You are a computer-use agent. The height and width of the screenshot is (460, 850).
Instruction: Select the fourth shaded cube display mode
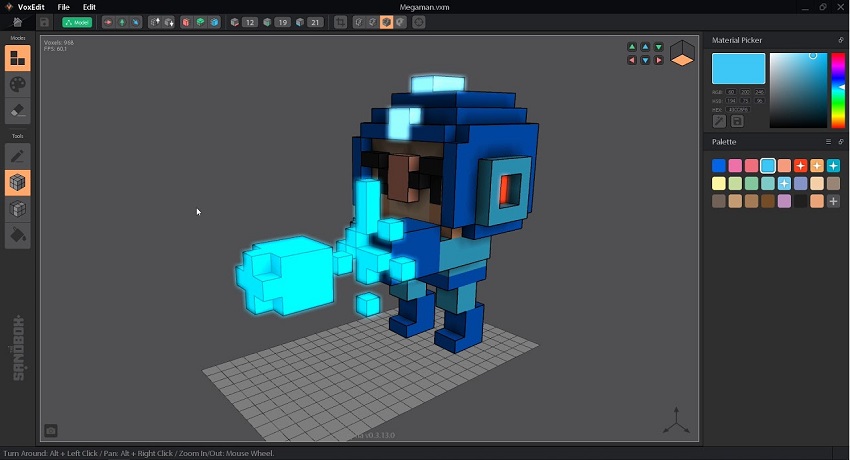coord(401,22)
